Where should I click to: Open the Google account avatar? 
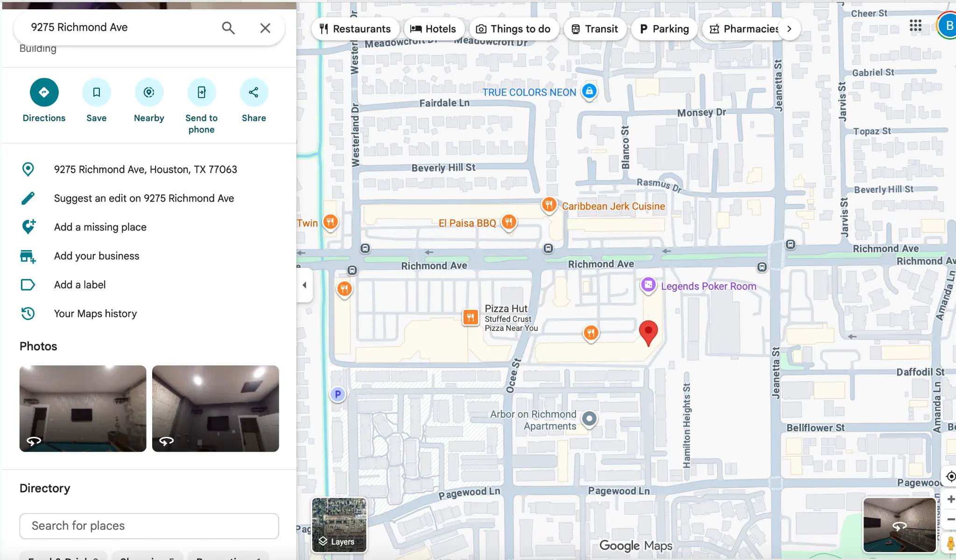(x=948, y=26)
